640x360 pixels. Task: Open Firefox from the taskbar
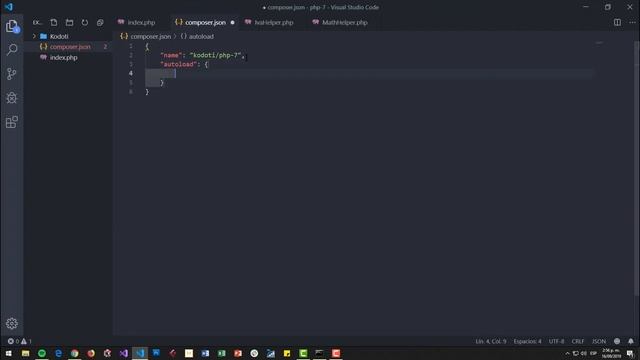[x=91, y=353]
